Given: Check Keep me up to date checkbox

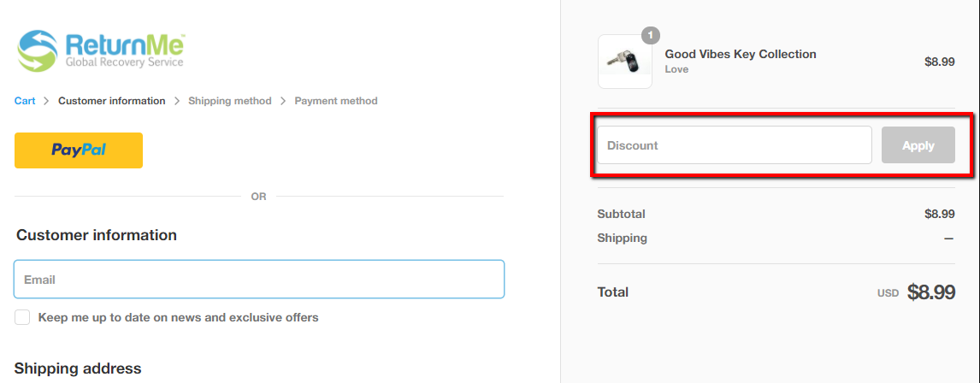Looking at the screenshot, I should pyautogui.click(x=22, y=318).
